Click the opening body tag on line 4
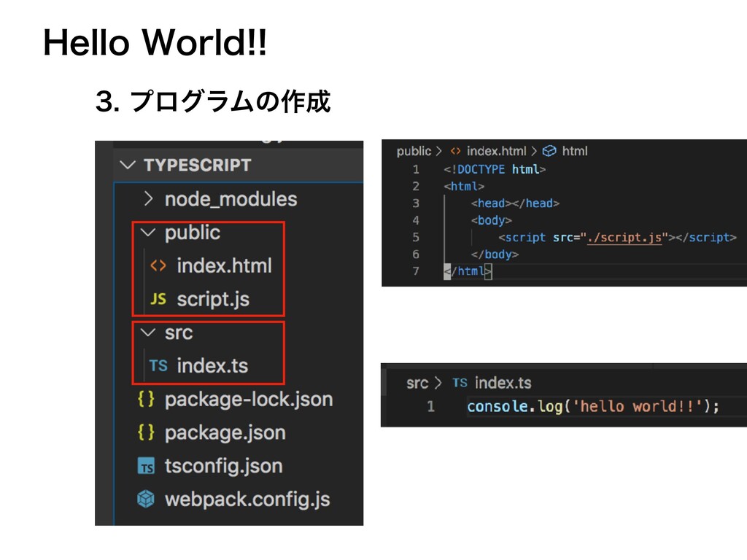The height and width of the screenshot is (560, 747). tap(491, 220)
